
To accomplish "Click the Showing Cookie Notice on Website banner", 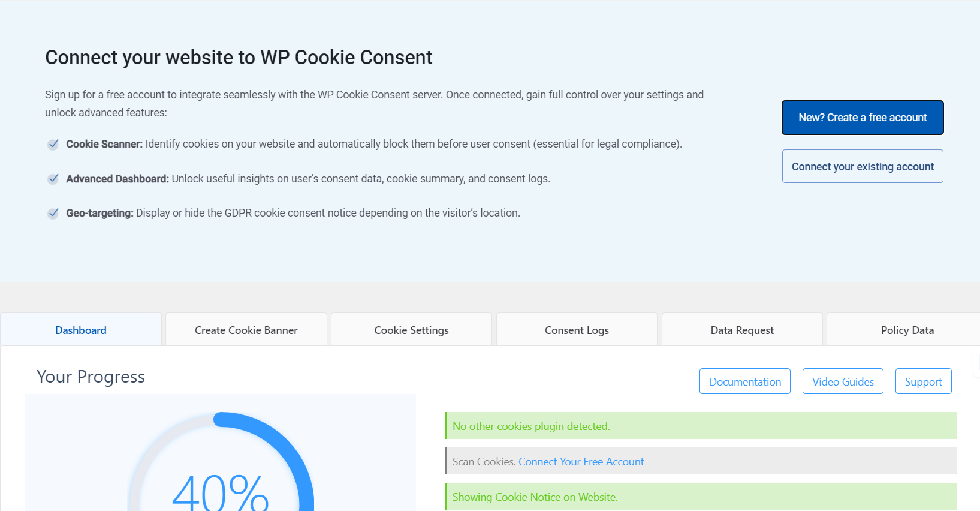I will pos(700,497).
